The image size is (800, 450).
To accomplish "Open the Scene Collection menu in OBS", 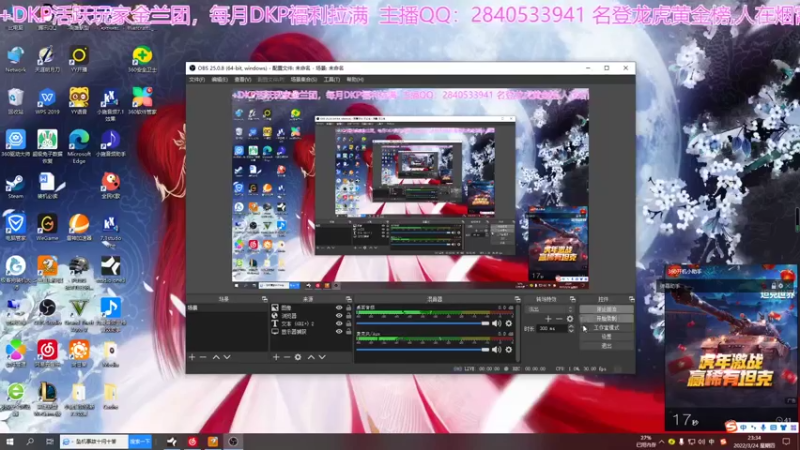I will (304, 80).
